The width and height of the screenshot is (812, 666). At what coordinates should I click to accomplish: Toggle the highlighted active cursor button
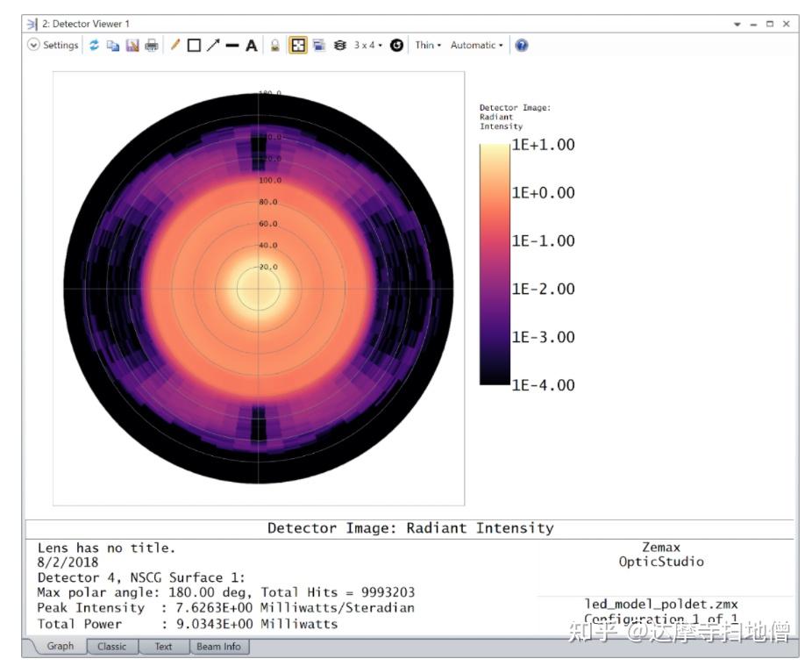coord(298,45)
